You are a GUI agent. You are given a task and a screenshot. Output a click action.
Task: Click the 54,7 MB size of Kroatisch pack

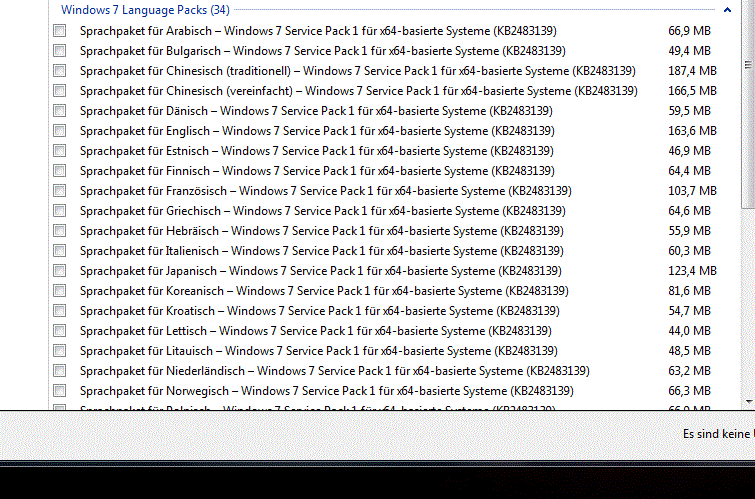tap(689, 311)
